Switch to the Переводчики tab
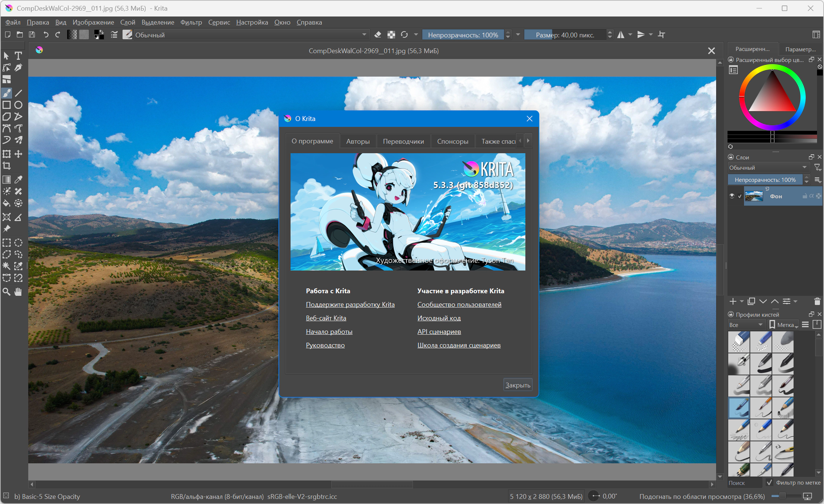This screenshot has height=504, width=824. tap(404, 141)
